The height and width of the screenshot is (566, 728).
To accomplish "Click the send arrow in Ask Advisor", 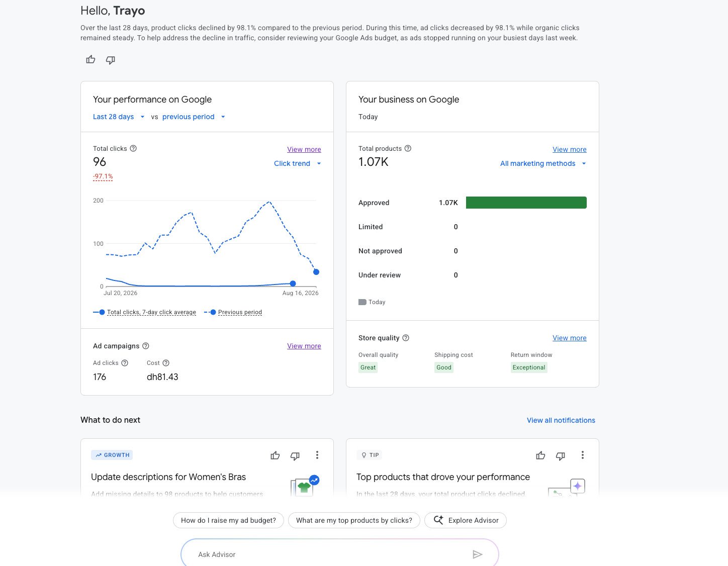I will coord(478,554).
